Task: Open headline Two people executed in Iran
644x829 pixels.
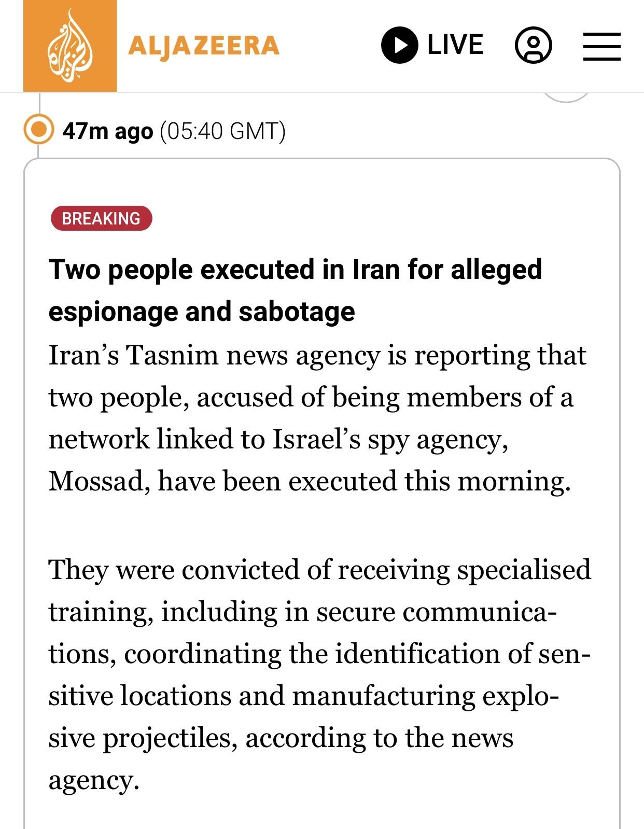Action: (x=295, y=270)
